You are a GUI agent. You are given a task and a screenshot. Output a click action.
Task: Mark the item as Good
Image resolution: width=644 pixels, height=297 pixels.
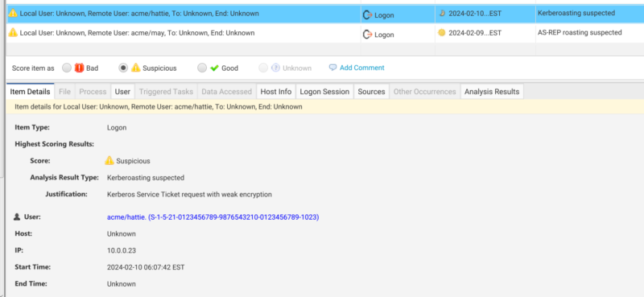point(202,68)
